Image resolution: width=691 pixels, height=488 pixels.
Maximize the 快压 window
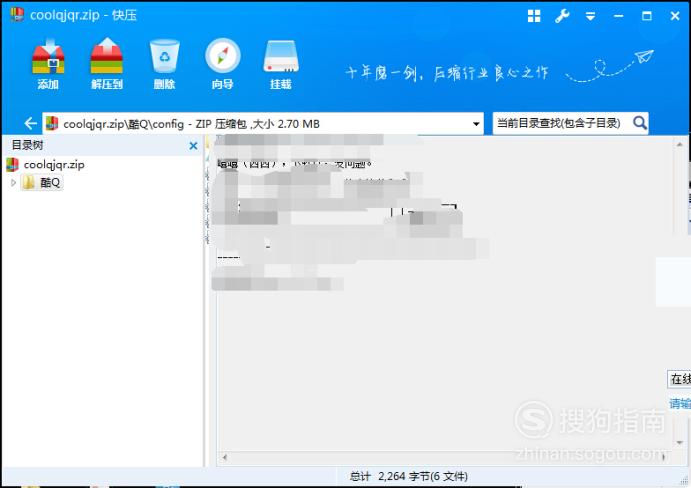click(x=646, y=16)
